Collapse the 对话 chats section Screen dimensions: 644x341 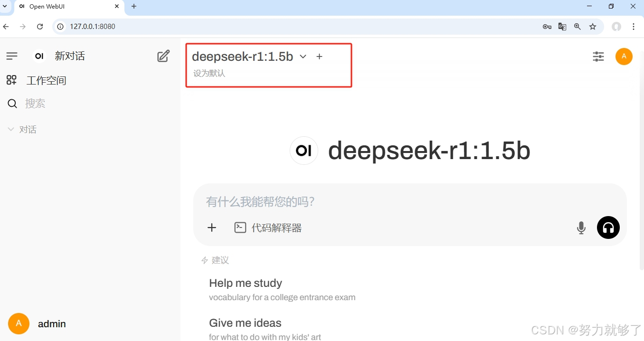(22, 130)
